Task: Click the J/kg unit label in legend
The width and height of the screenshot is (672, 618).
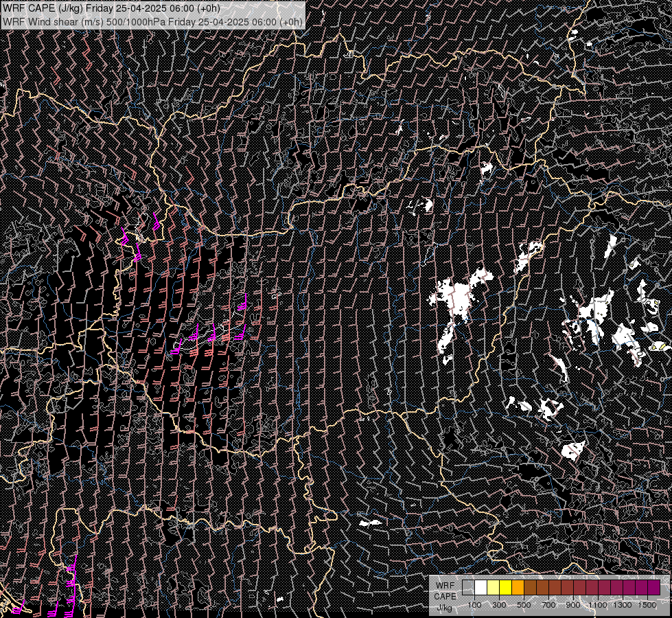Action: (x=444, y=608)
